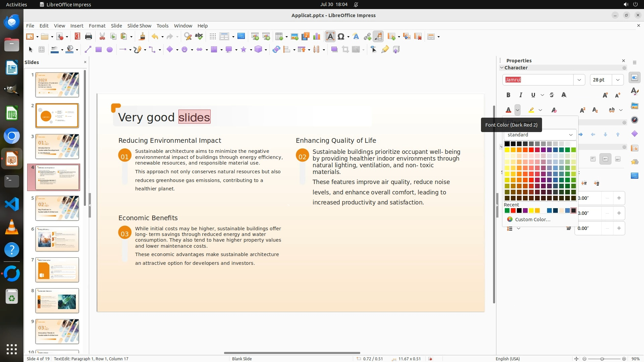The image size is (644, 362).
Task: Click Custom Color… button
Action: (532, 220)
